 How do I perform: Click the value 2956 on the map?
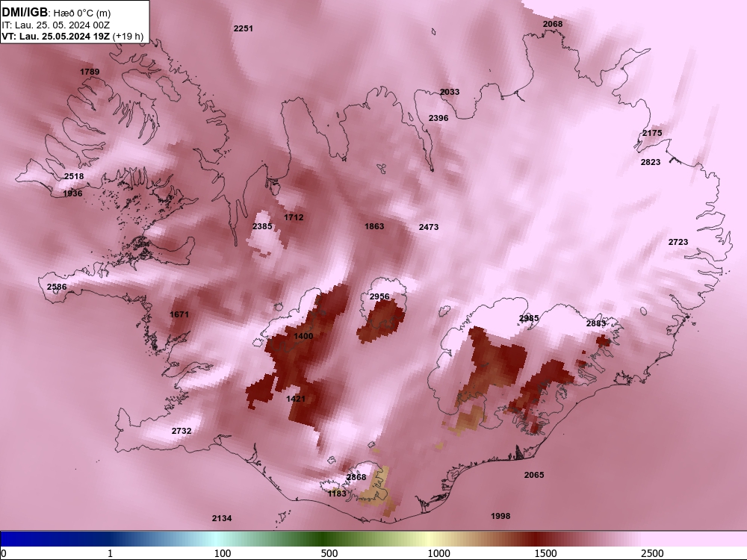coord(379,296)
